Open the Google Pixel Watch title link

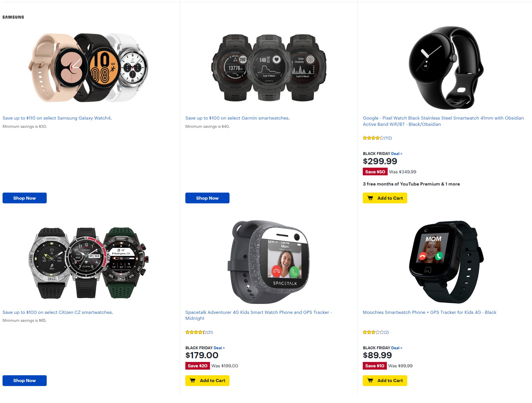(x=443, y=121)
